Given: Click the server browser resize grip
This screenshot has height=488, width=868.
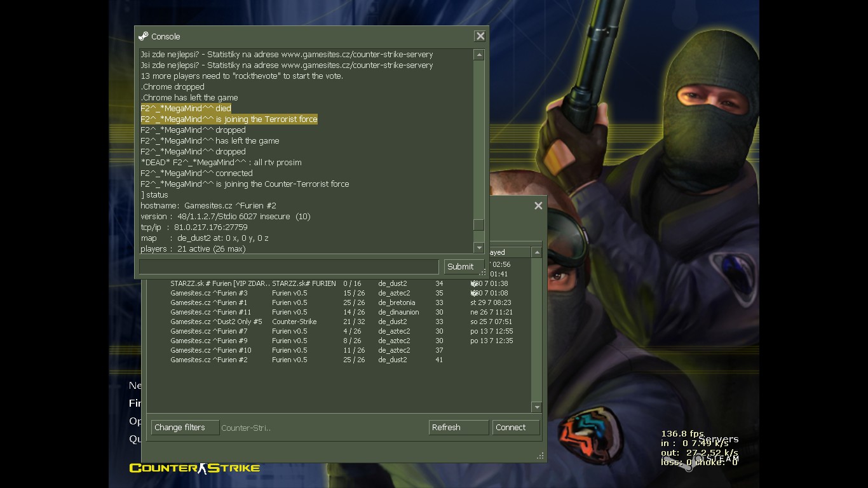Looking at the screenshot, I should click(540, 456).
